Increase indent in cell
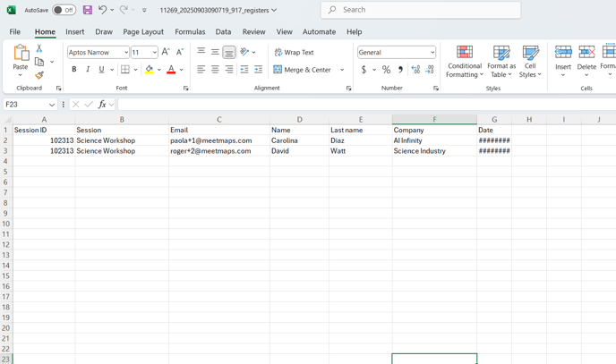The width and height of the screenshot is (616, 364). point(258,70)
